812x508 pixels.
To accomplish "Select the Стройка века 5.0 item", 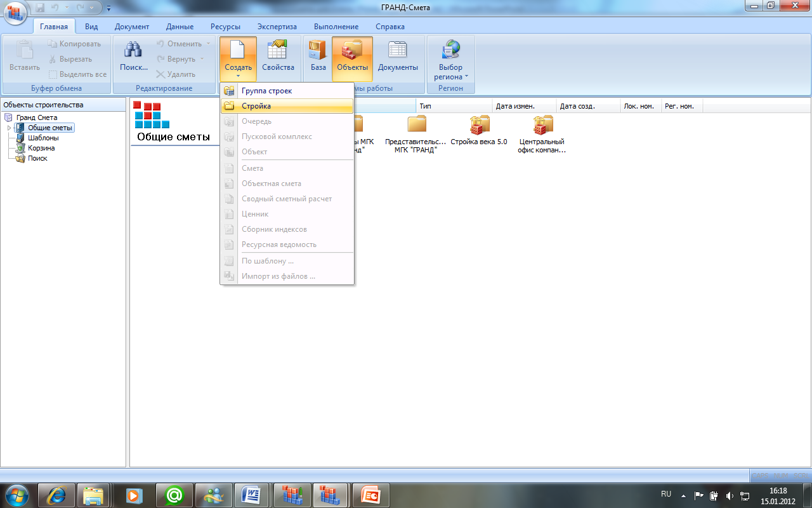I will (479, 131).
